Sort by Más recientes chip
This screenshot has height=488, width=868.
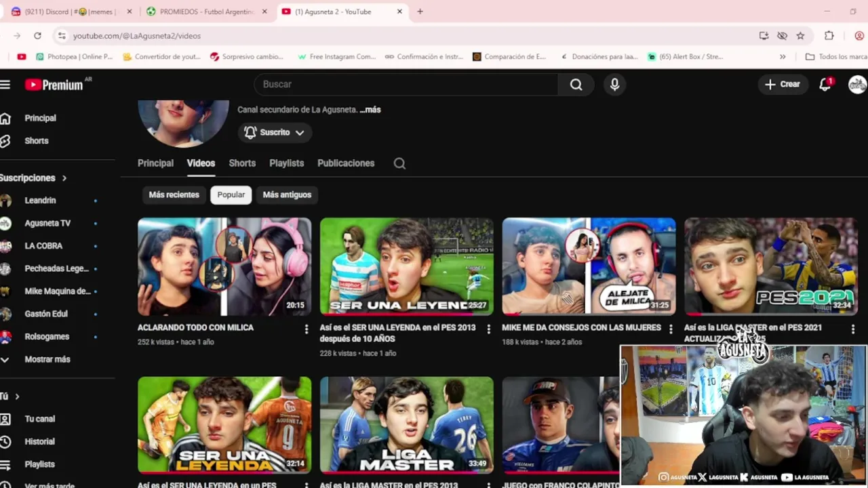tap(174, 195)
